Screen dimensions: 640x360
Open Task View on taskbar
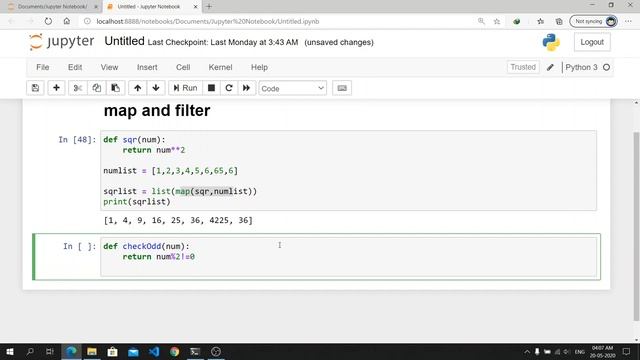click(50, 351)
